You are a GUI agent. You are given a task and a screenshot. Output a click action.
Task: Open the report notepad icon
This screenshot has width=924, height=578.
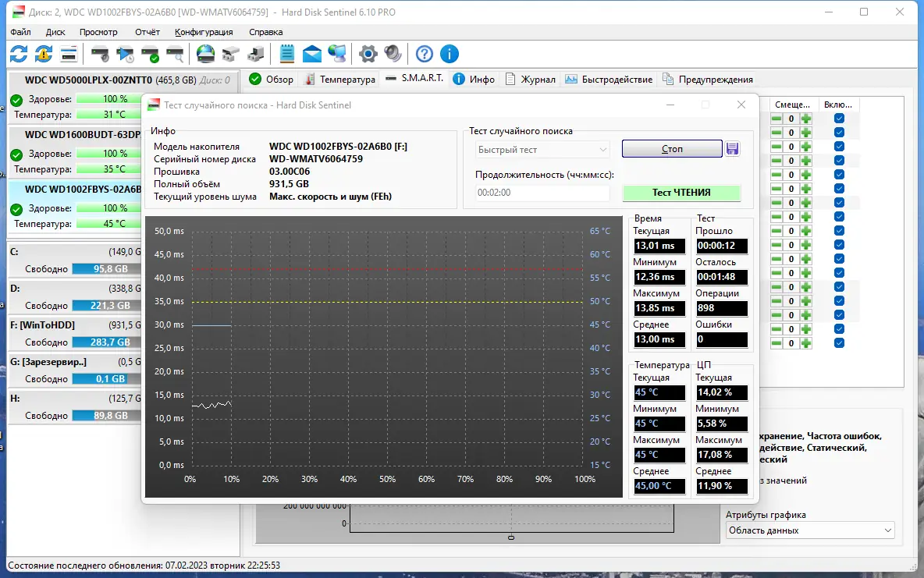(287, 54)
